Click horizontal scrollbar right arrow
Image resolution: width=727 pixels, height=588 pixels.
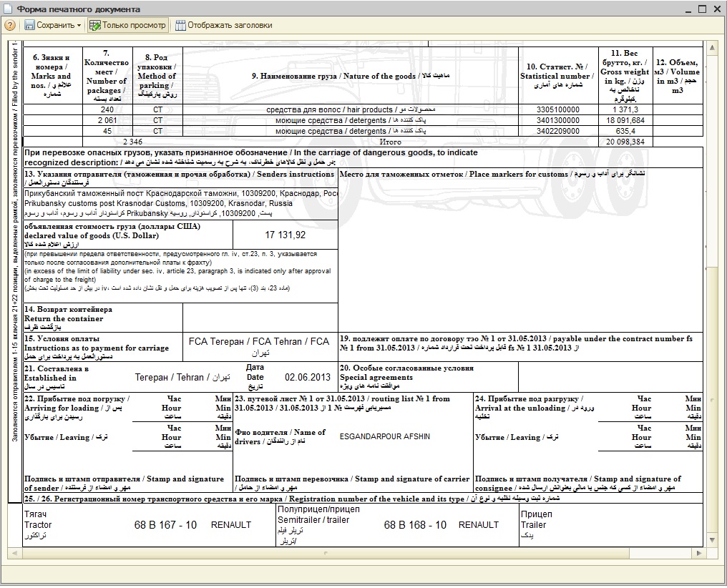[698, 553]
